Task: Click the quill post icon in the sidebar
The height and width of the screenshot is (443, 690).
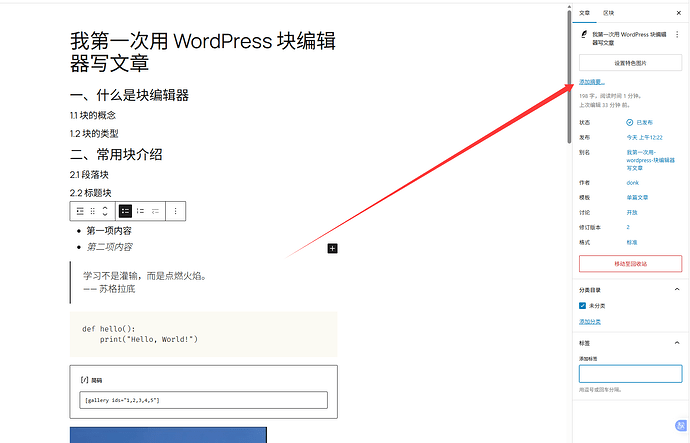Action: [x=584, y=34]
